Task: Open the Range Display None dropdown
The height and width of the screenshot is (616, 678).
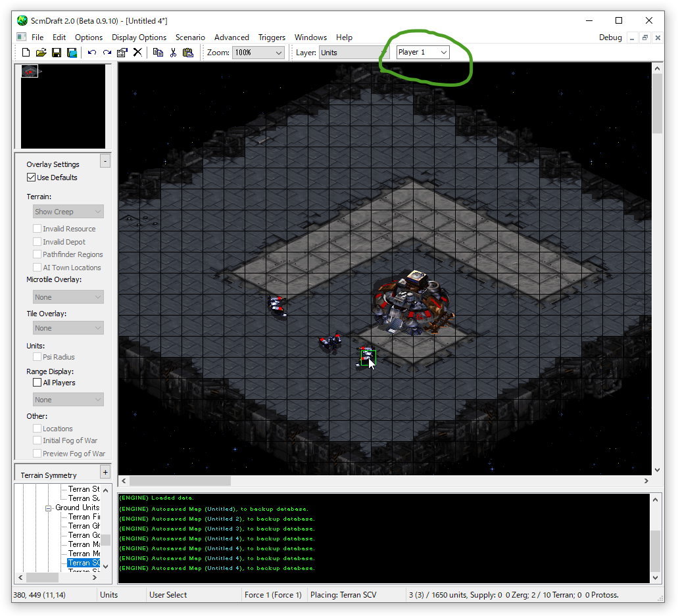Action: click(x=68, y=400)
